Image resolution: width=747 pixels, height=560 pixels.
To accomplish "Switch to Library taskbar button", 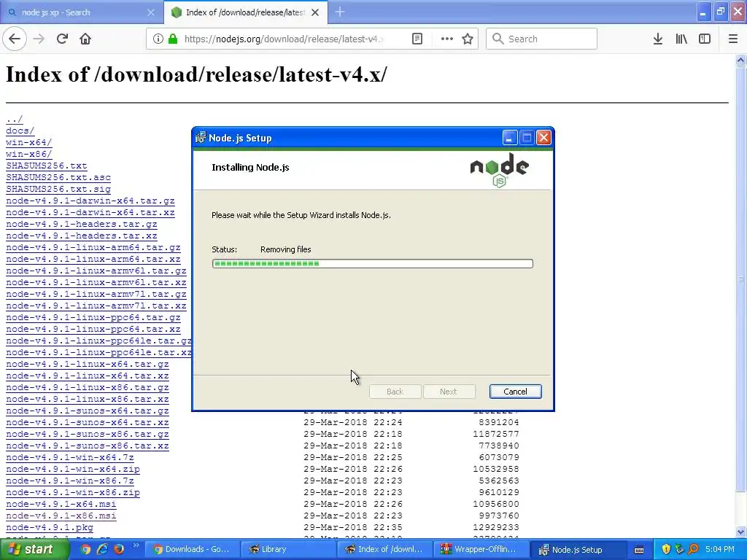I will [287, 549].
